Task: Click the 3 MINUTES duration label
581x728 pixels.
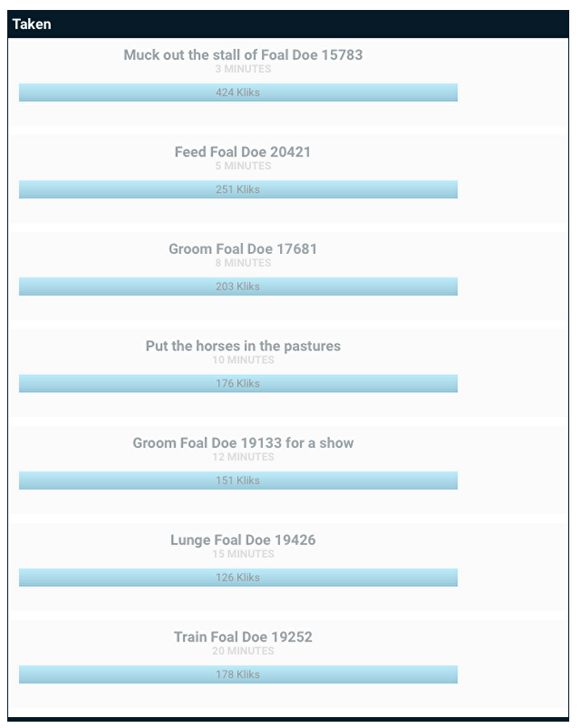Action: [x=243, y=69]
